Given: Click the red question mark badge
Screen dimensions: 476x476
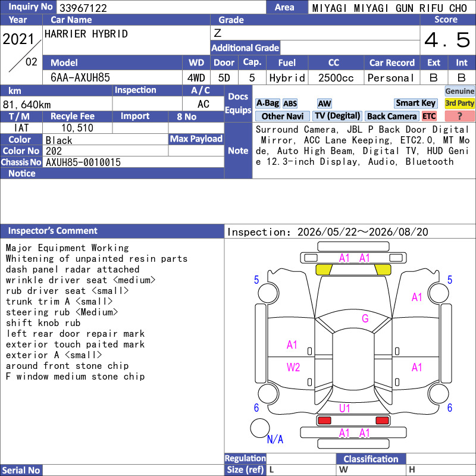Looking at the screenshot, I should click(x=459, y=116).
